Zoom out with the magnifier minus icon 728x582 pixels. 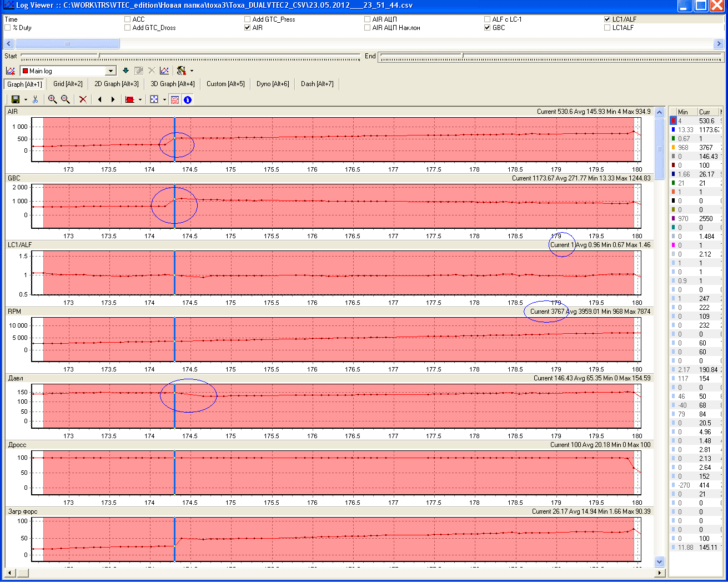click(66, 99)
